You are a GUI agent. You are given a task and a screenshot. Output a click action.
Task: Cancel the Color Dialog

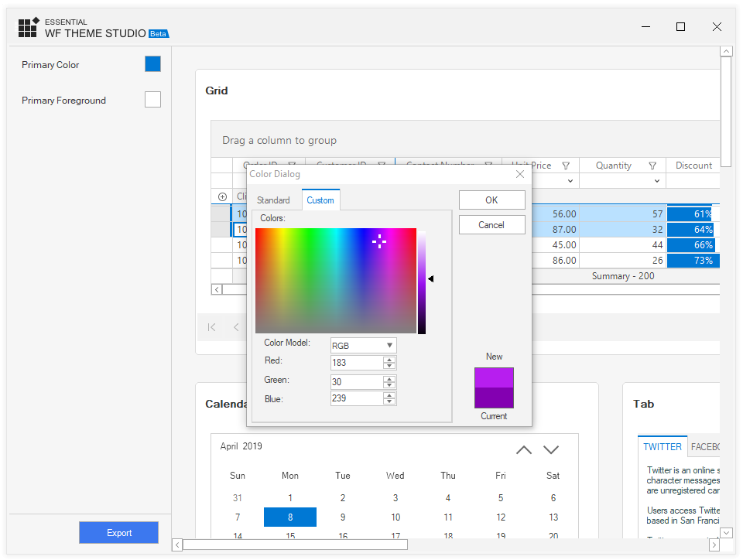coord(491,225)
